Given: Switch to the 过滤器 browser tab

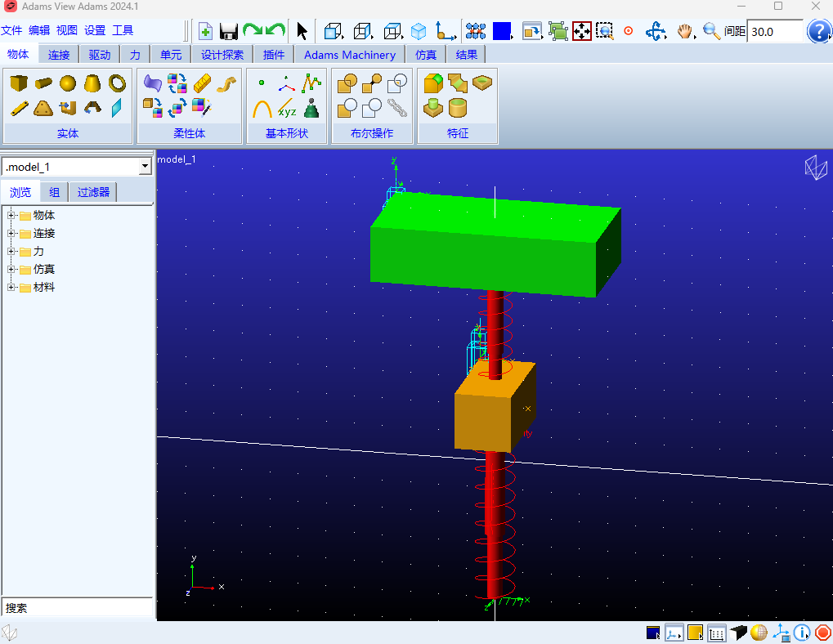Looking at the screenshot, I should point(93,192).
